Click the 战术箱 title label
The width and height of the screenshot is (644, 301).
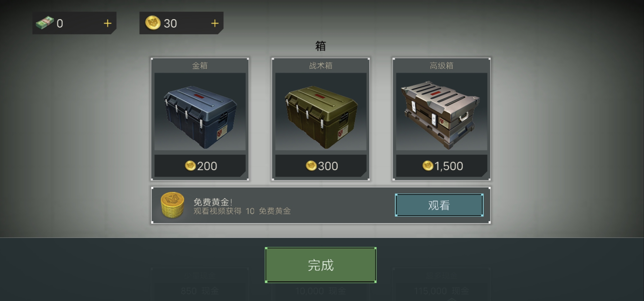[321, 65]
